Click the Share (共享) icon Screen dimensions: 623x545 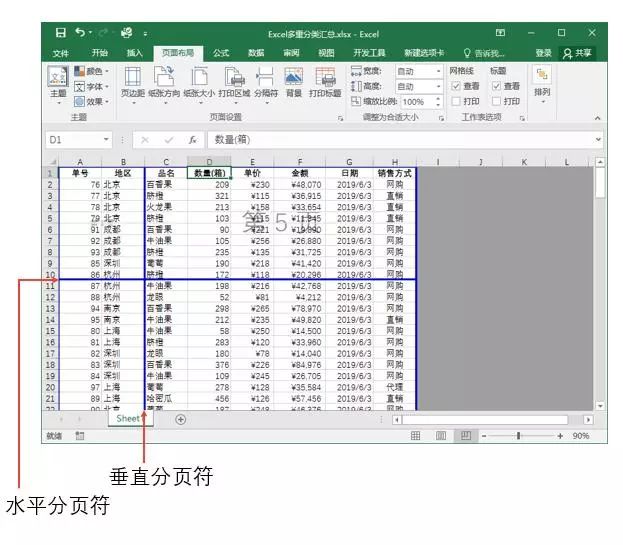tap(577, 53)
